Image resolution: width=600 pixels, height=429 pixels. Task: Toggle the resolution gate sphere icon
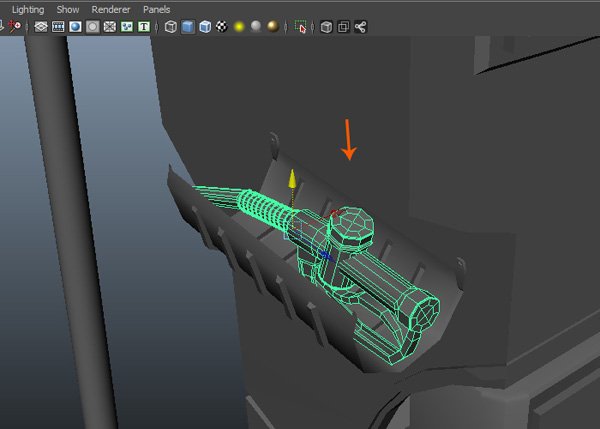pyautogui.click(x=75, y=27)
